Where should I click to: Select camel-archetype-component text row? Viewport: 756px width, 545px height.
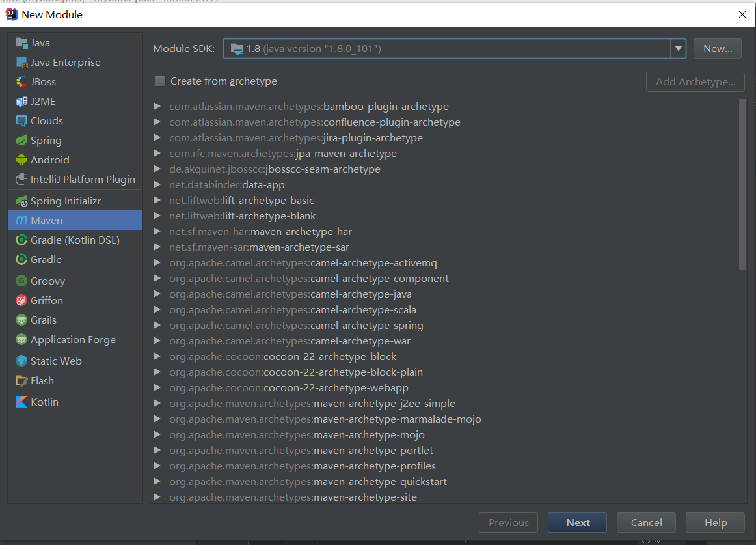(x=308, y=279)
